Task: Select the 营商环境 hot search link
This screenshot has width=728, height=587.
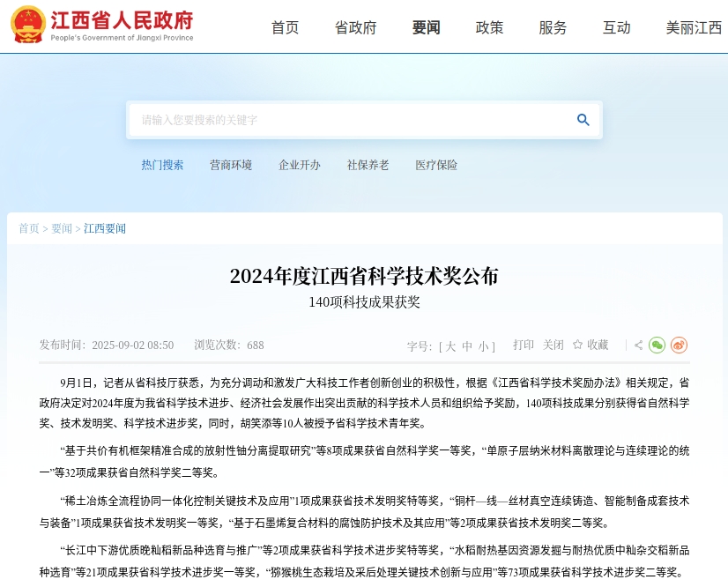Action: (x=231, y=165)
